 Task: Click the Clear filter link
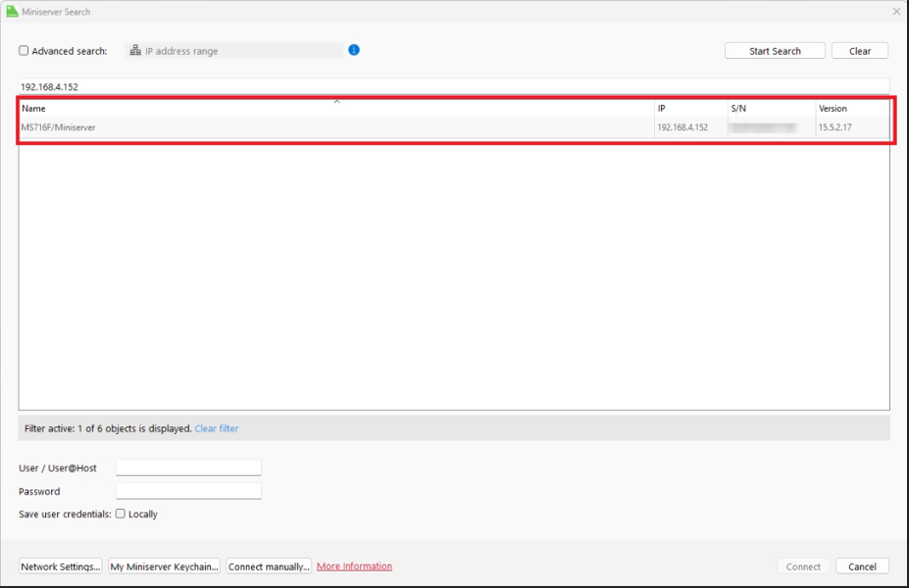pyautogui.click(x=217, y=428)
